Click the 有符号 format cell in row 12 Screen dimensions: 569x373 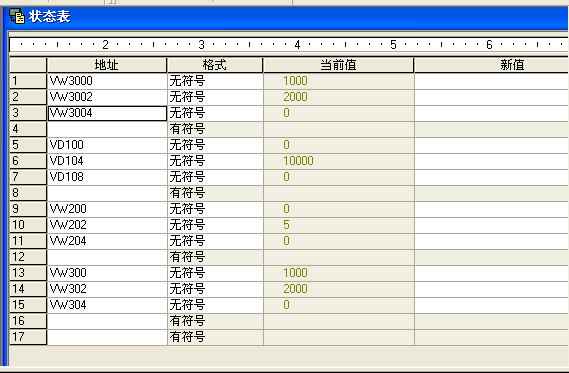215,257
